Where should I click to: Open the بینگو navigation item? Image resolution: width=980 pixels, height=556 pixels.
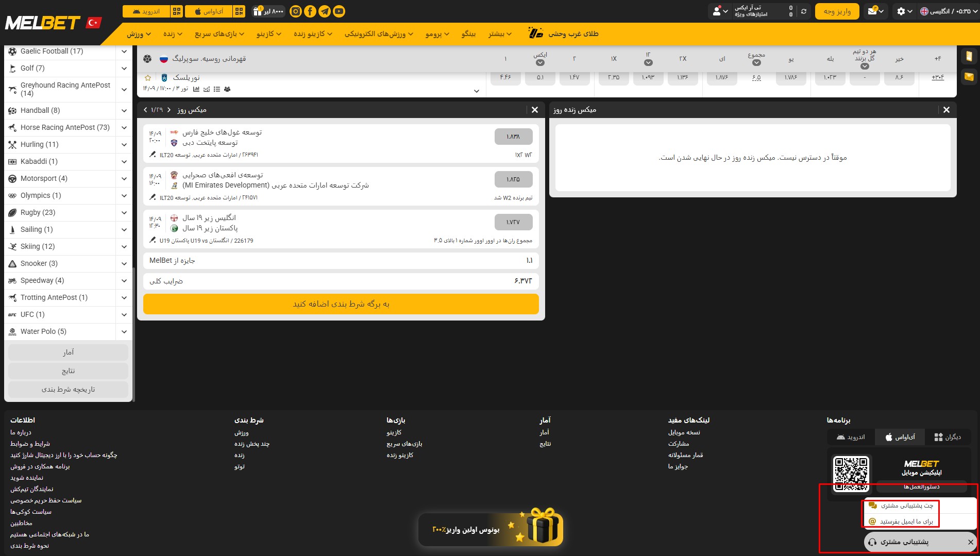click(468, 34)
